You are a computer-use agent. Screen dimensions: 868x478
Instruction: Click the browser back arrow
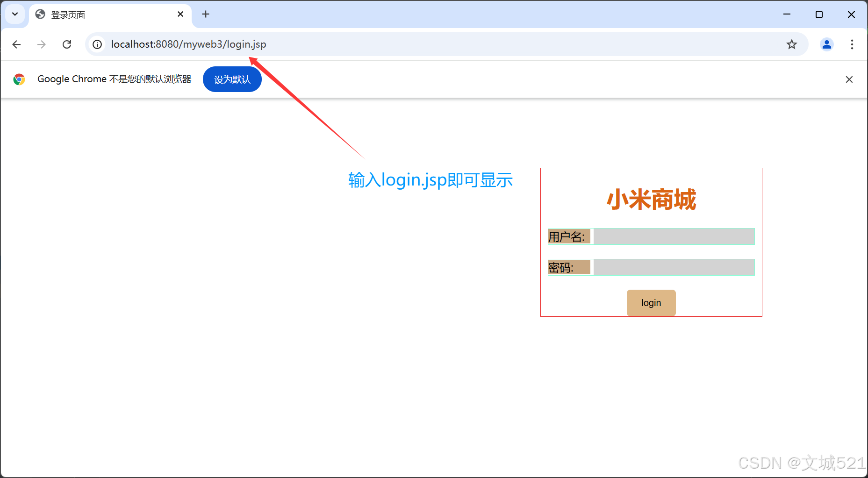[x=16, y=44]
